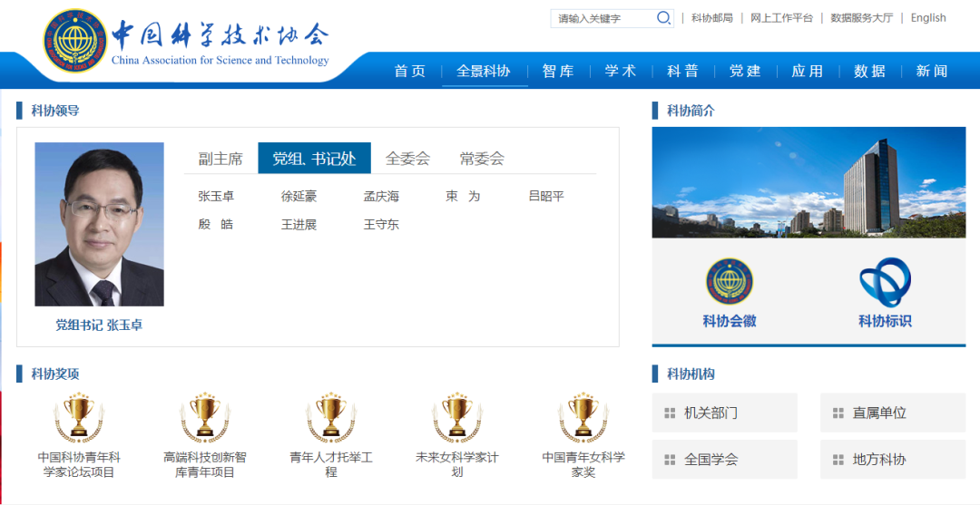Screen dimensions: 980x505
Task: Click the 科协奖项 section heading
Action: pos(55,374)
